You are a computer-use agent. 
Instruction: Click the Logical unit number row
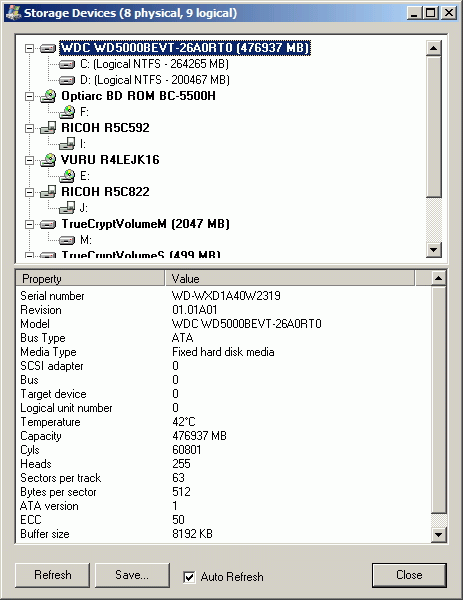tap(223, 408)
